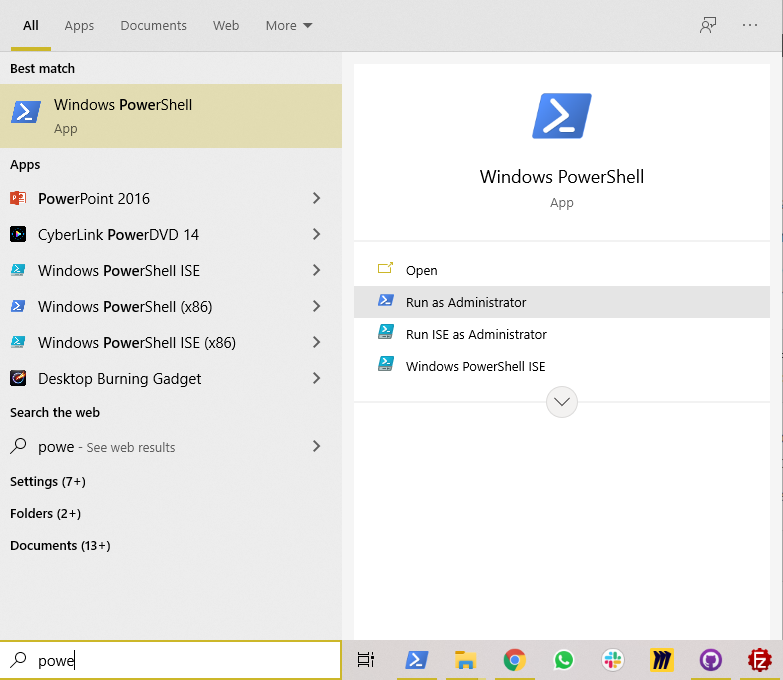Expand PowerPoint 2016 options arrow
783x680 pixels.
tap(316, 198)
